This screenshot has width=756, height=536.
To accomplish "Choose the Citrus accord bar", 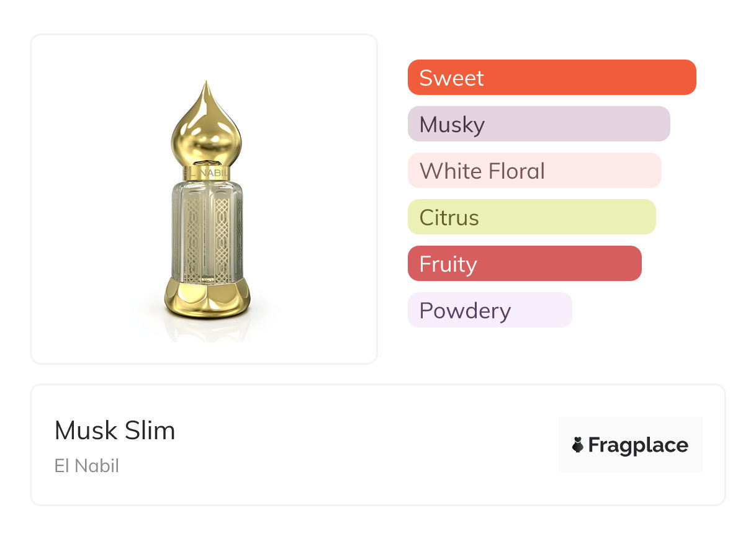I will tap(531, 217).
